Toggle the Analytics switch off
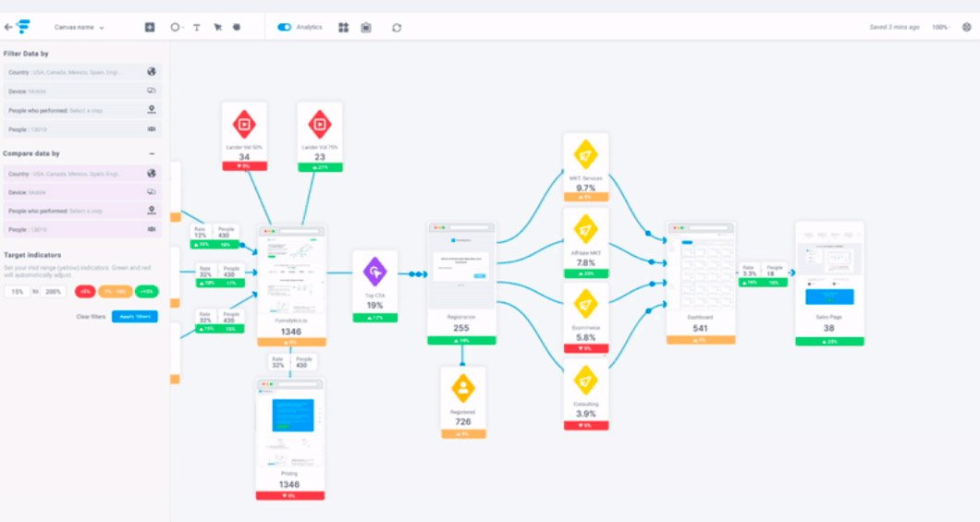 click(x=285, y=27)
